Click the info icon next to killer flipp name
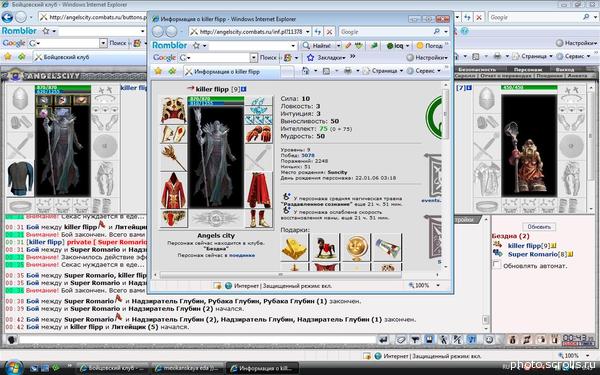The image size is (600, 375). (x=244, y=89)
